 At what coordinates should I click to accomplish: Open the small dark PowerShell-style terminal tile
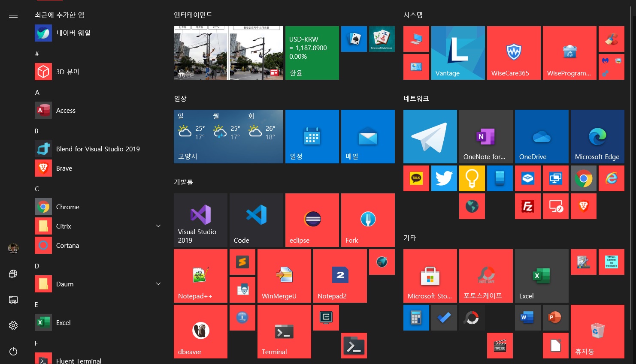354,346
